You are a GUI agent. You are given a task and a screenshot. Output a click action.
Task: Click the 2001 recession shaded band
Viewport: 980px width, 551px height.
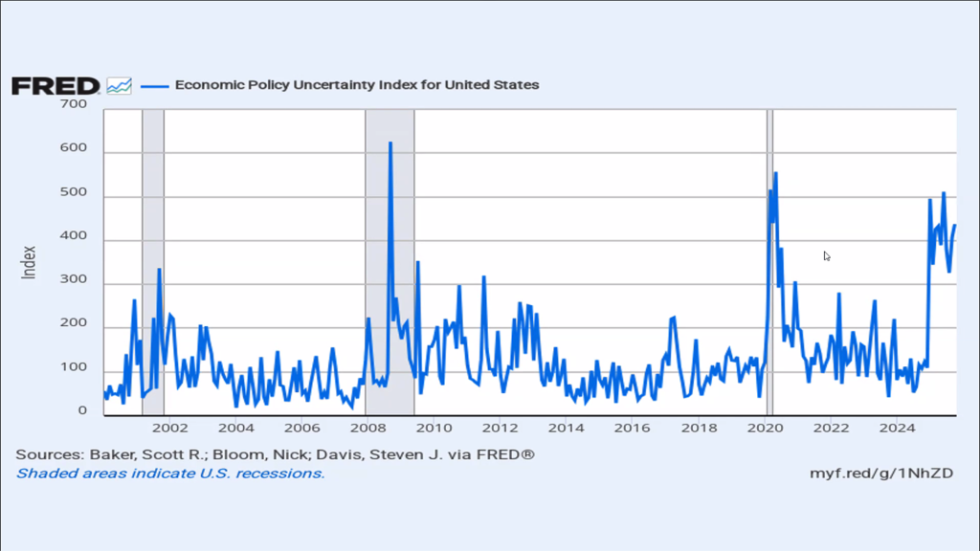pos(153,191)
